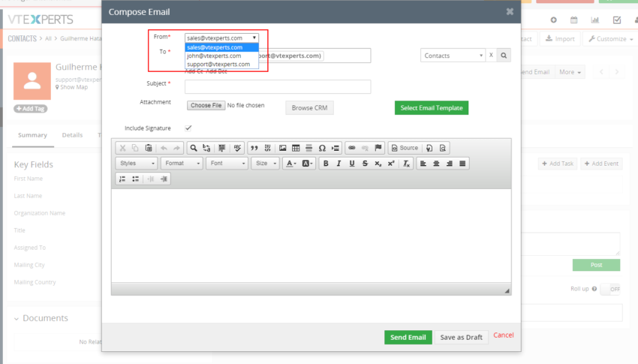The height and width of the screenshot is (364, 638).
Task: Click Select Email Template
Action: pos(432,108)
